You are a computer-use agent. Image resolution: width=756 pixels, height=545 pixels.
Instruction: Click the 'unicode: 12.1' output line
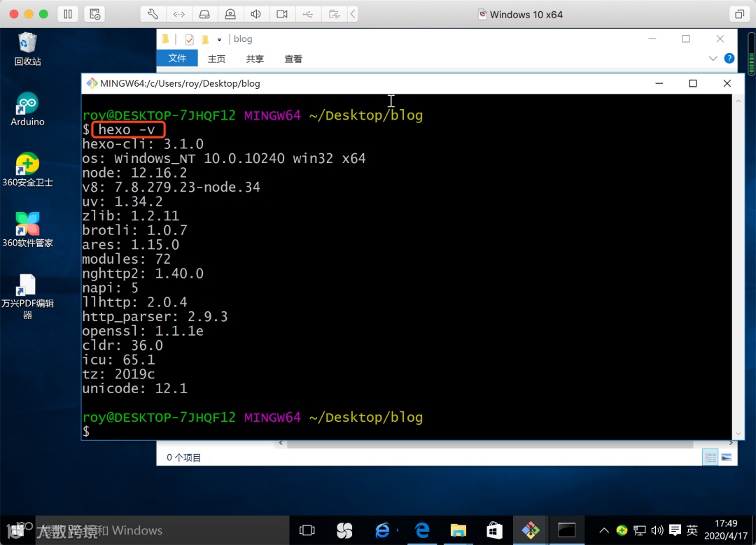tap(134, 388)
